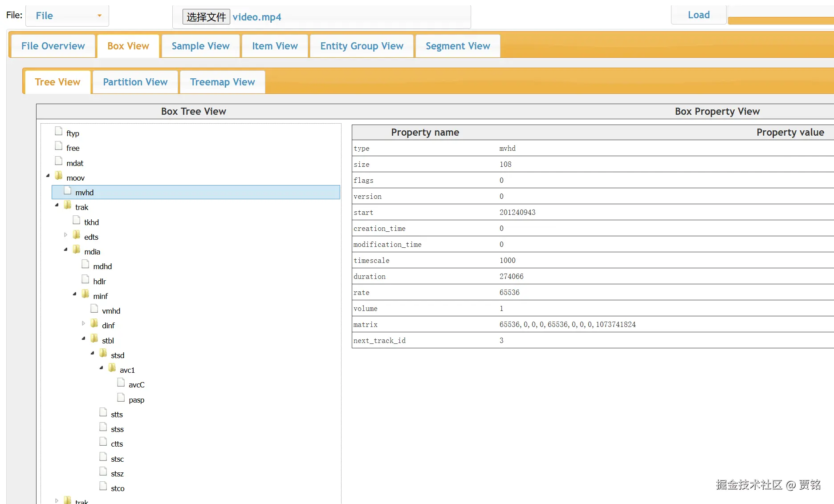Image resolution: width=834 pixels, height=504 pixels.
Task: Click the stsc box file icon
Action: [103, 457]
